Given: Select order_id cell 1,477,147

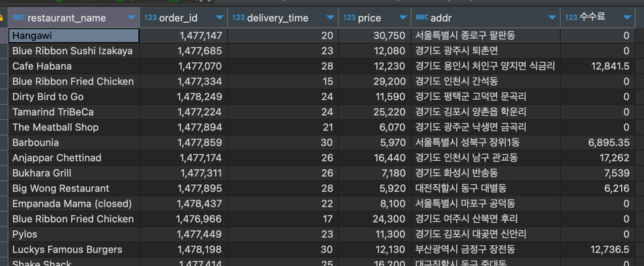Looking at the screenshot, I should [x=184, y=36].
